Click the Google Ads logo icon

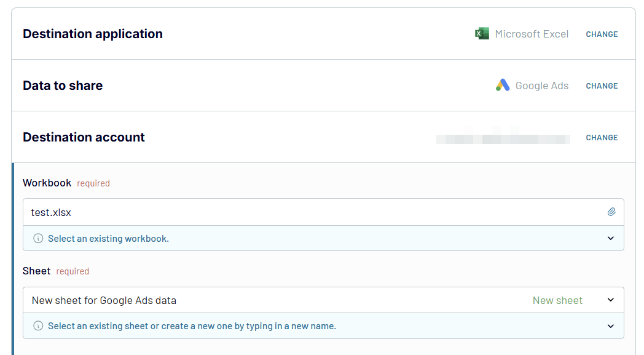tap(503, 85)
